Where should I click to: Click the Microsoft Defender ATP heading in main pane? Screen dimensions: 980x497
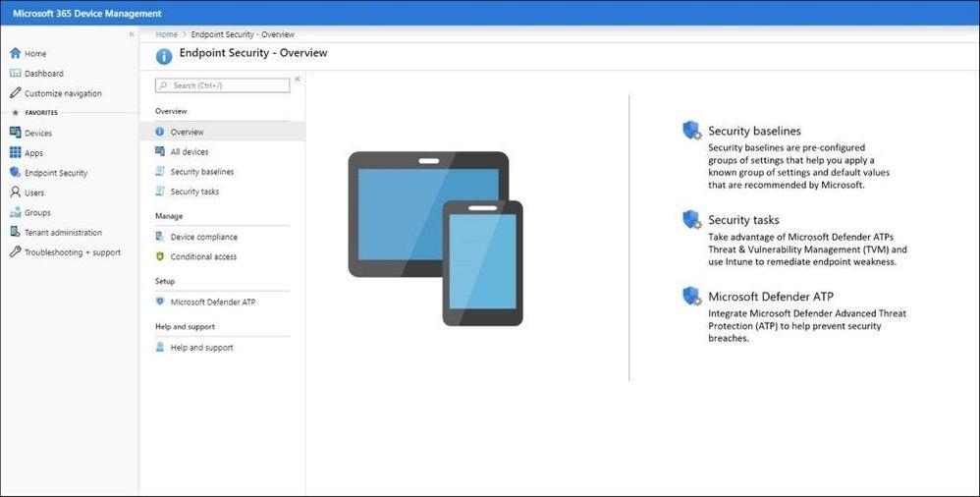point(771,297)
